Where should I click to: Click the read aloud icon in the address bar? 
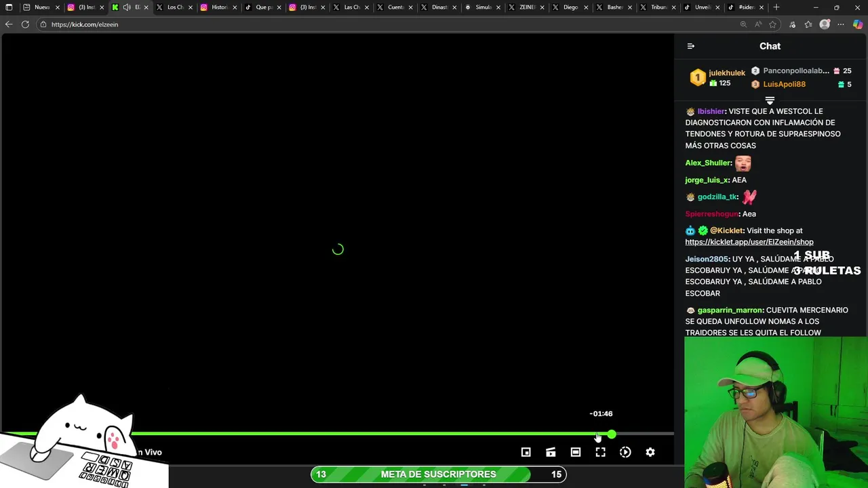(758, 24)
